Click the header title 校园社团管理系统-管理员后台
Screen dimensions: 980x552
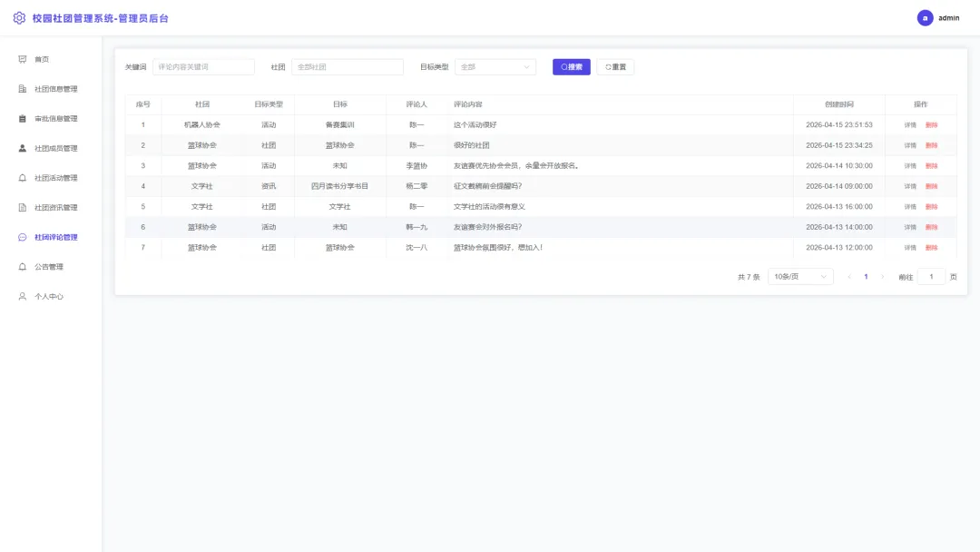[101, 18]
